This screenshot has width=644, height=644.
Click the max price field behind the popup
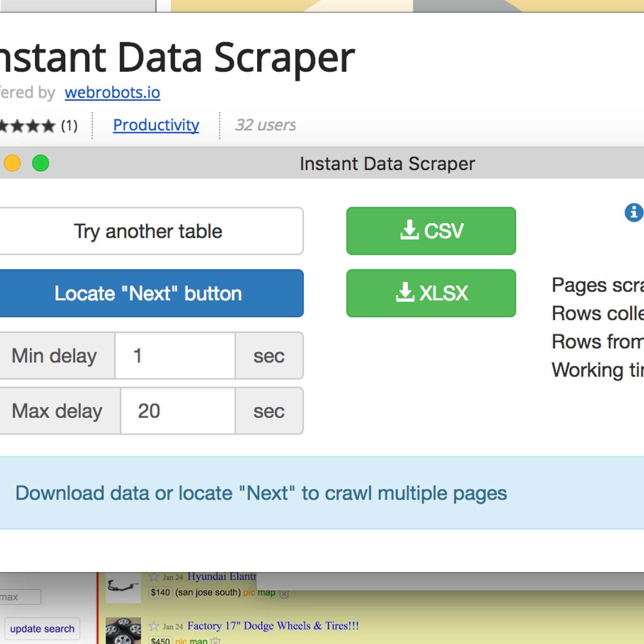pyautogui.click(x=20, y=597)
